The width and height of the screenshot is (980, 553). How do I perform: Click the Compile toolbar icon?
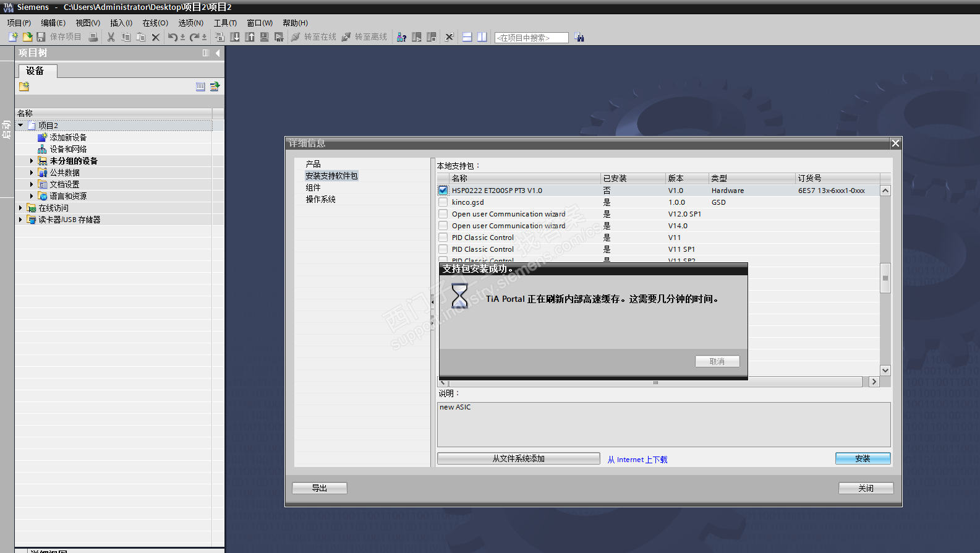coord(220,37)
